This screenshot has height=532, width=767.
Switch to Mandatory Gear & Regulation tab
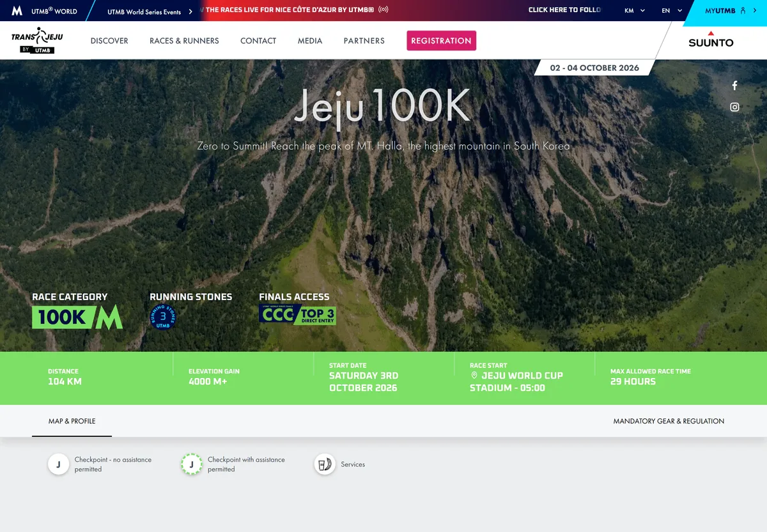[669, 422]
